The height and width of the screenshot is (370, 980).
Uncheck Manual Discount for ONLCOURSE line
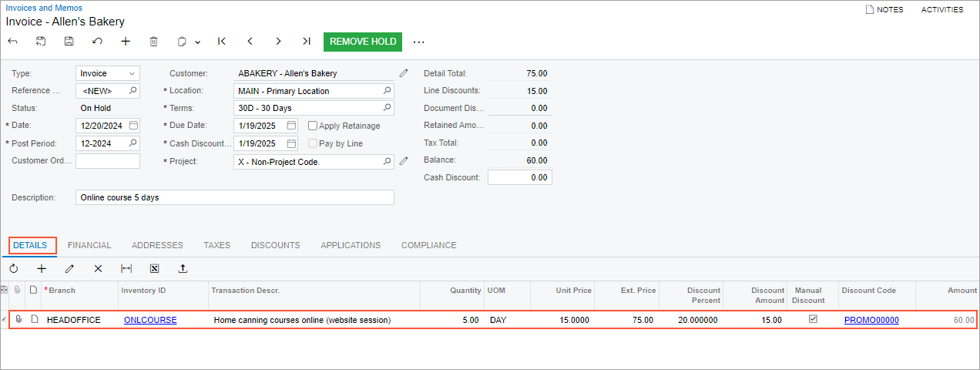(813, 319)
